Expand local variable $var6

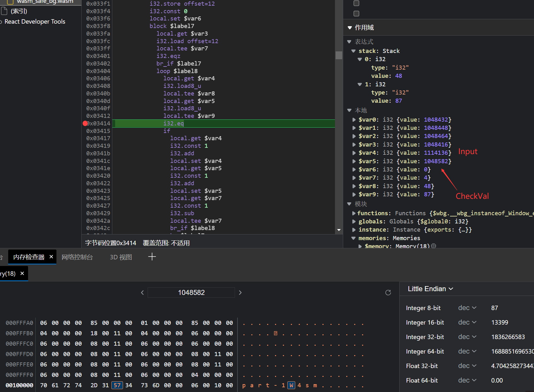tap(354, 170)
